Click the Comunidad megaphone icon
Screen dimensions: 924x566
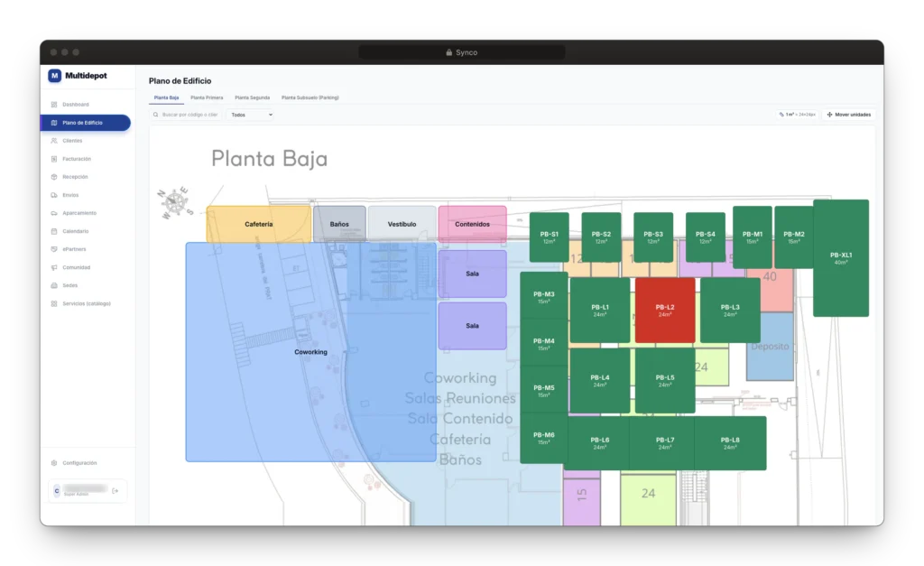54,268
